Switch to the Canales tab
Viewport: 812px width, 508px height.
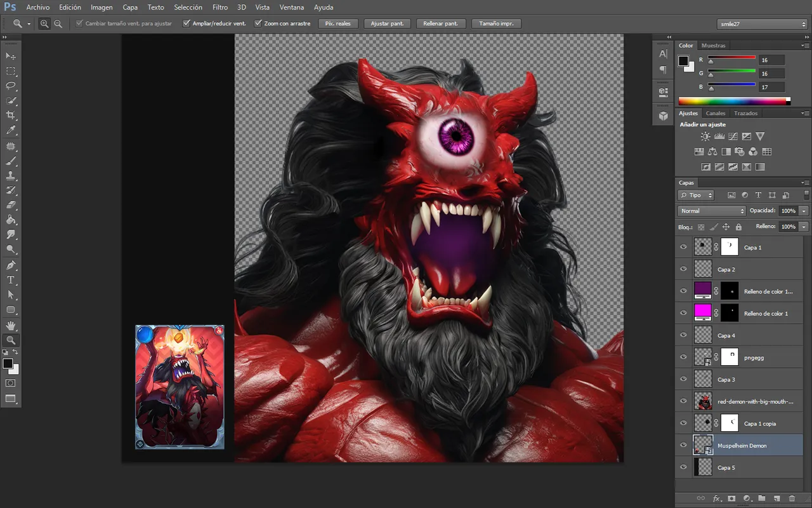[716, 113]
